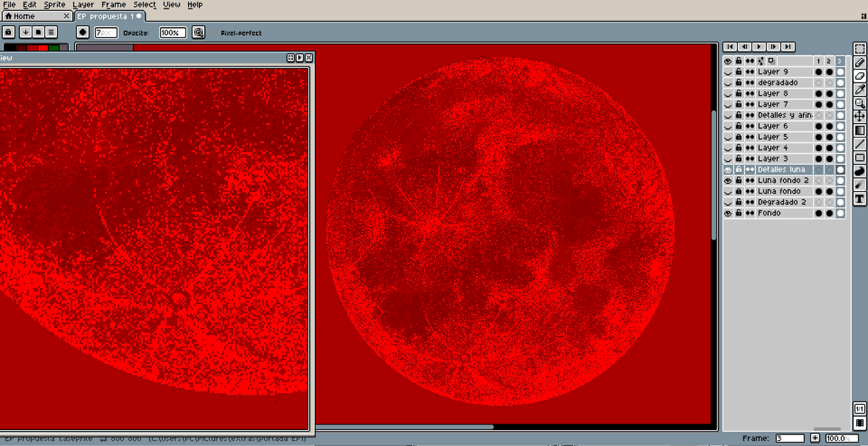This screenshot has width=868, height=446.
Task: Select the Eyedropper tool
Action: click(860, 90)
